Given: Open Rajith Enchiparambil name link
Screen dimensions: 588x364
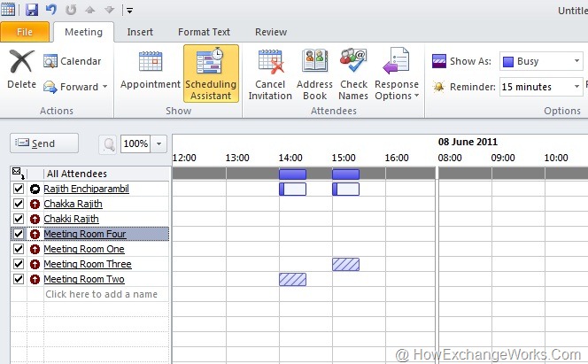Looking at the screenshot, I should 86,189.
